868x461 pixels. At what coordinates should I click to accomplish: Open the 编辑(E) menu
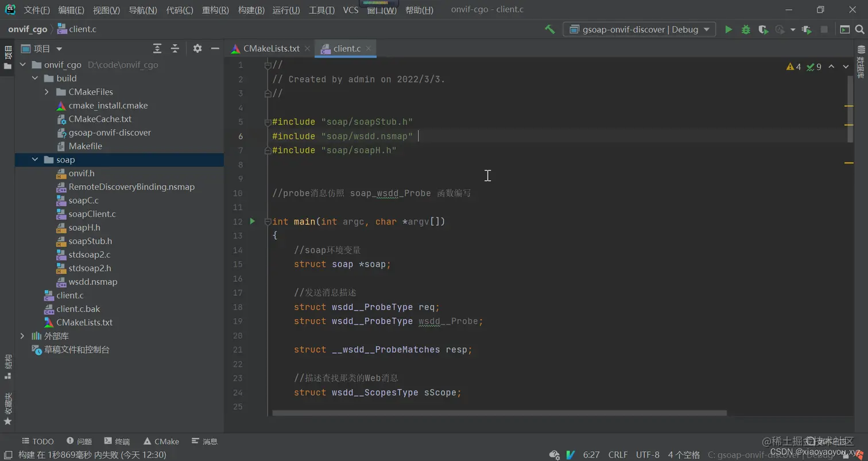coord(71,10)
